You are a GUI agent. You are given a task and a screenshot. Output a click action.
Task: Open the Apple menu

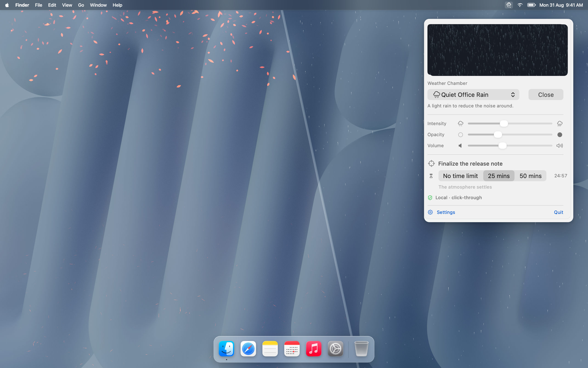(x=7, y=5)
